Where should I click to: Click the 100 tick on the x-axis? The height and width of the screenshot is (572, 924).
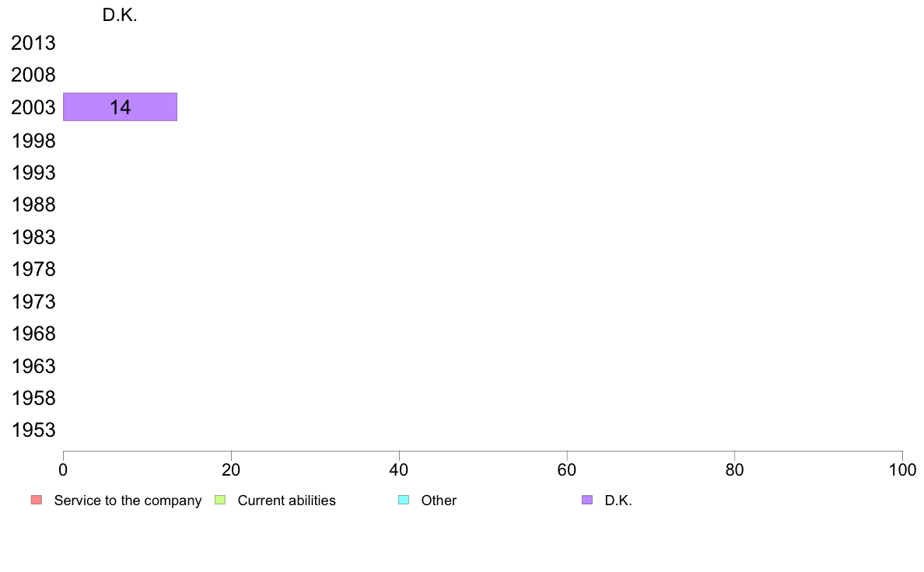click(902, 469)
